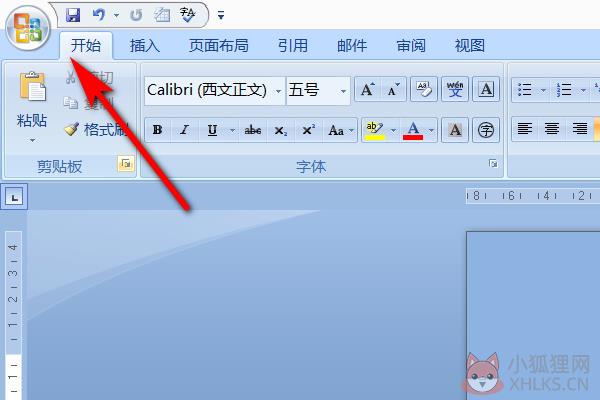Center align the text

pos(552,129)
